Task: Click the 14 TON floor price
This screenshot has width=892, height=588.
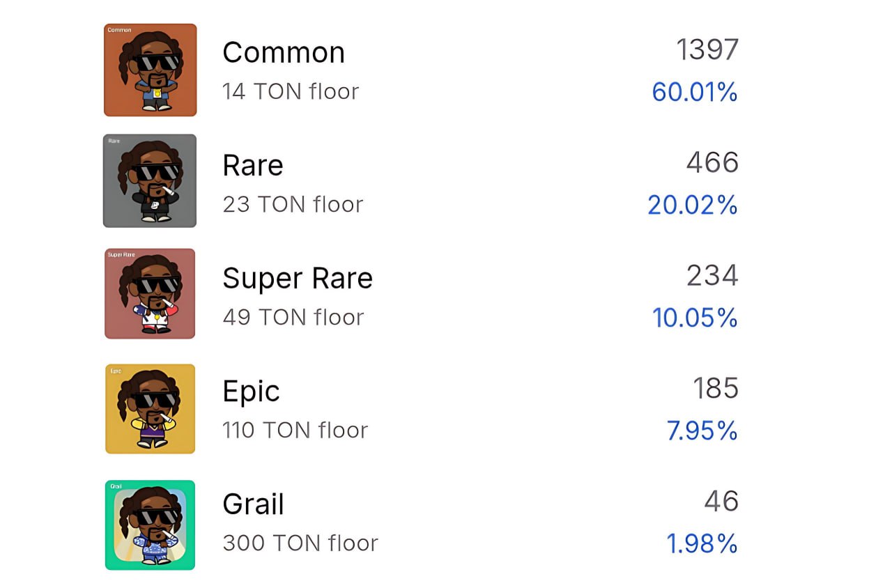Action: click(x=290, y=91)
